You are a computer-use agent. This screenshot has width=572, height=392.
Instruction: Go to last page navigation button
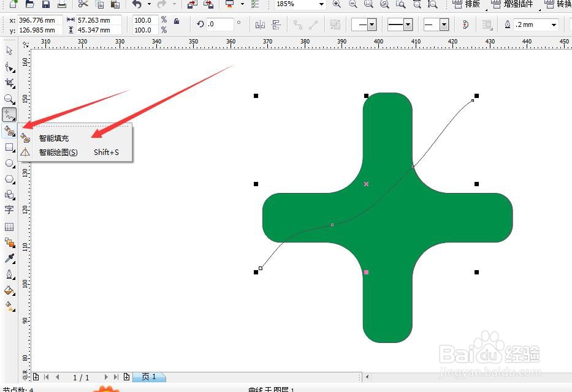point(116,377)
